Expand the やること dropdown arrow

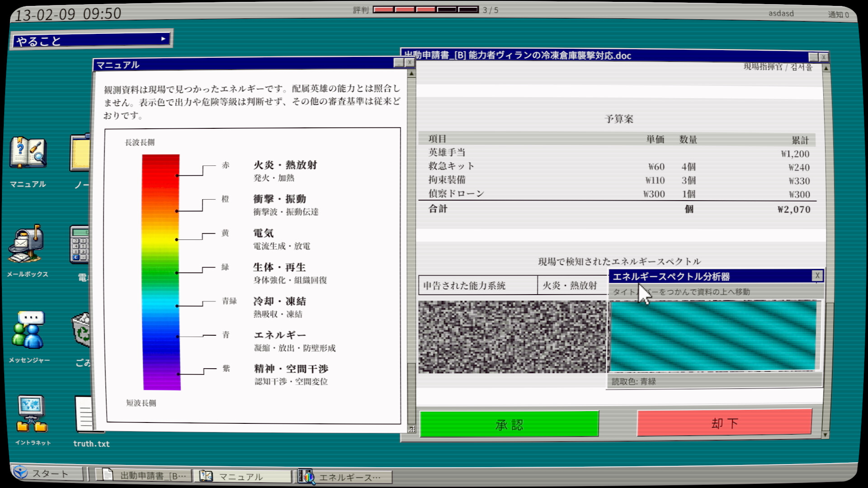(163, 39)
